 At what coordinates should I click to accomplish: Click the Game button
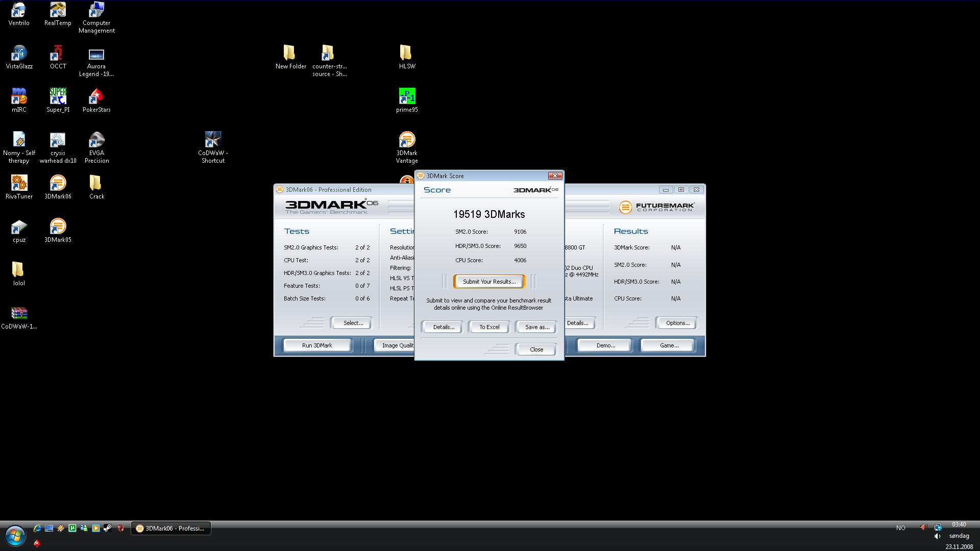tap(669, 345)
